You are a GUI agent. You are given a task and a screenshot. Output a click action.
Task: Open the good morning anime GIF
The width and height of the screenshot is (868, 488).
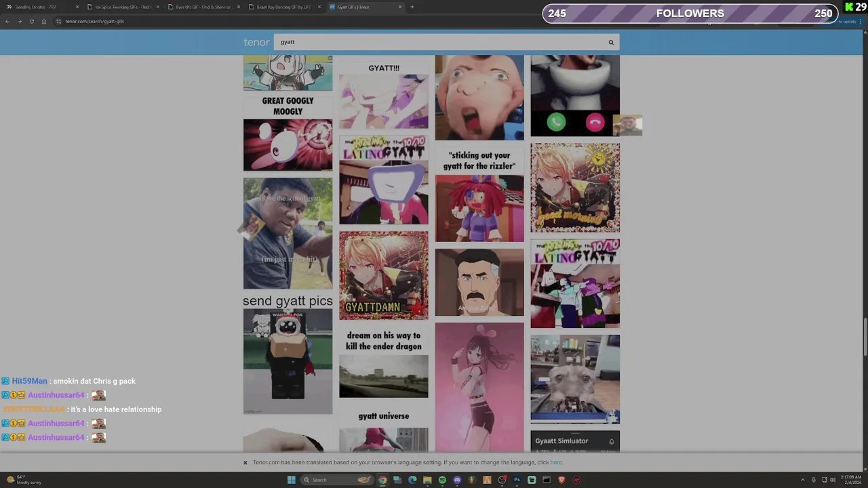[x=575, y=188]
